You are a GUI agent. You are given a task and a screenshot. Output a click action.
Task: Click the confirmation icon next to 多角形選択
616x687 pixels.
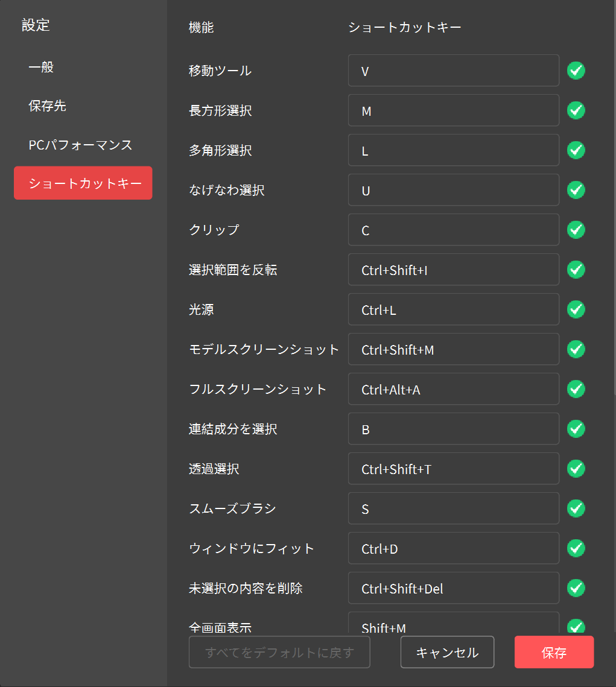pyautogui.click(x=576, y=150)
